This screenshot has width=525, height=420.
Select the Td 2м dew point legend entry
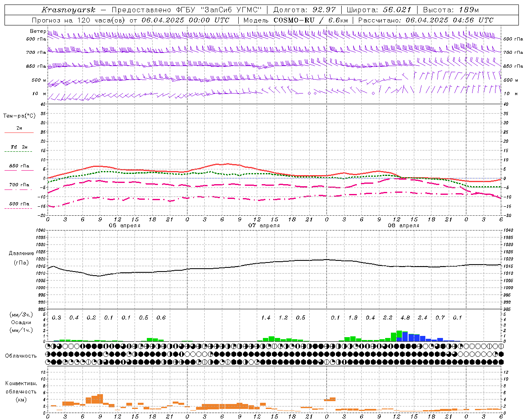(19, 147)
